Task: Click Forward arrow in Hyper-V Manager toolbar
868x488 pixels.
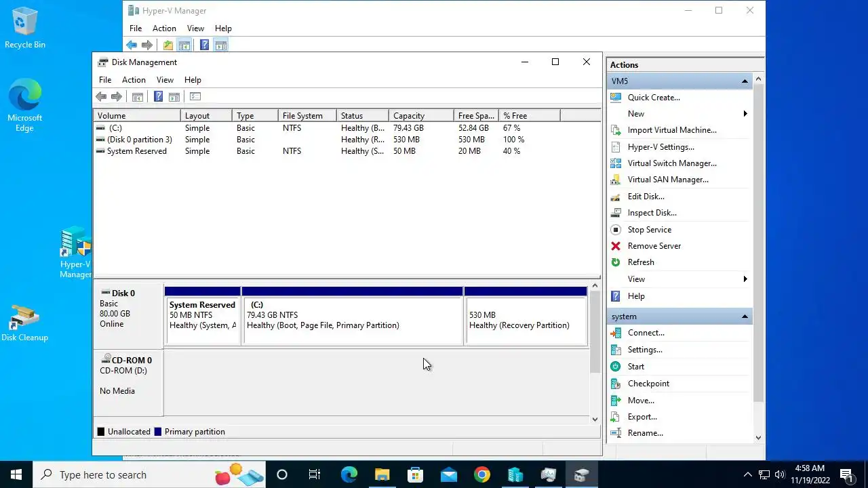Action: tap(147, 45)
